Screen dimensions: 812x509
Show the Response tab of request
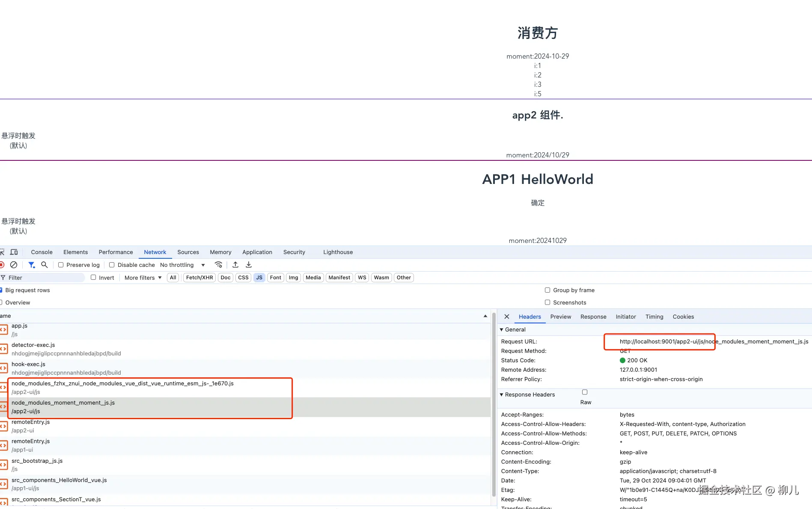click(x=593, y=317)
